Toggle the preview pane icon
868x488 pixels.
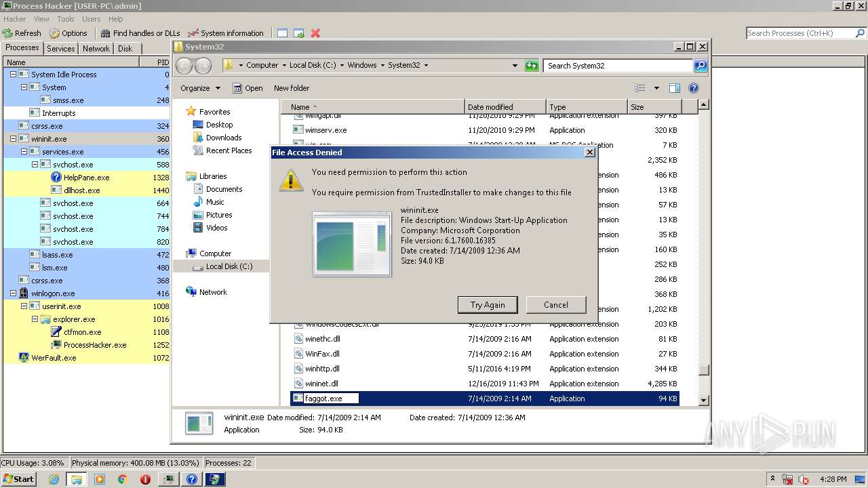(675, 88)
